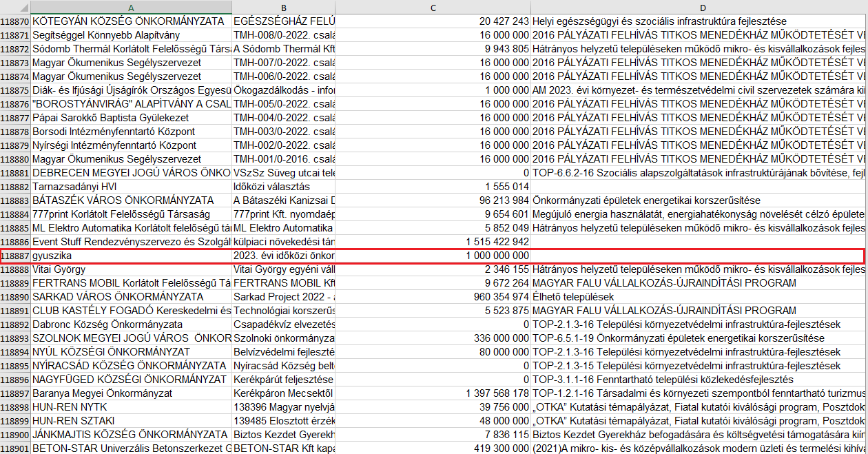Click the Tarnazsadányi HVI cell

pos(131,187)
